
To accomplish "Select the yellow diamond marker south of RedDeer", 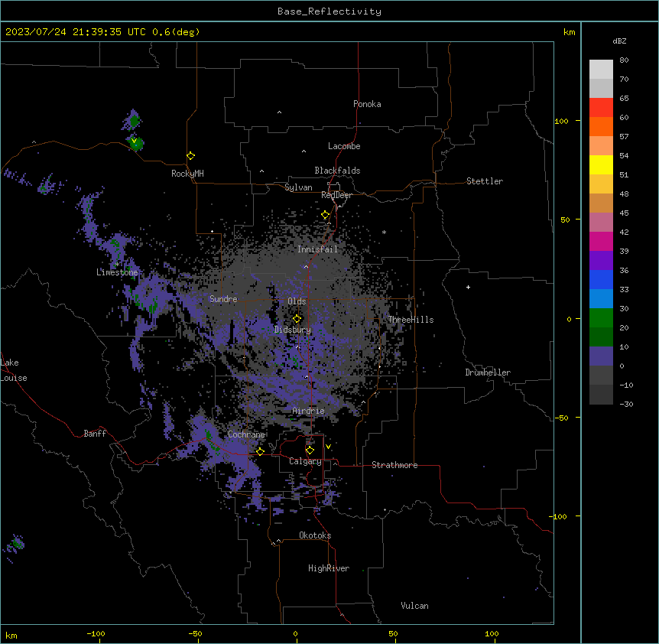I will tap(326, 215).
